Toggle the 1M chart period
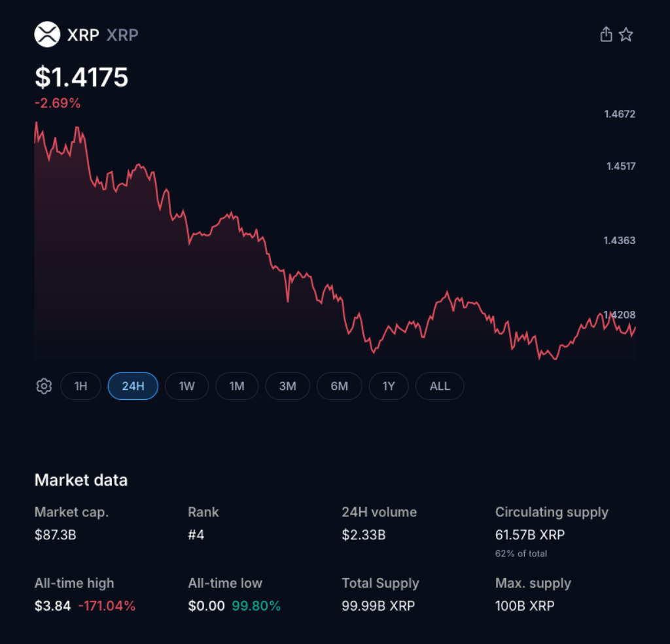 point(237,386)
